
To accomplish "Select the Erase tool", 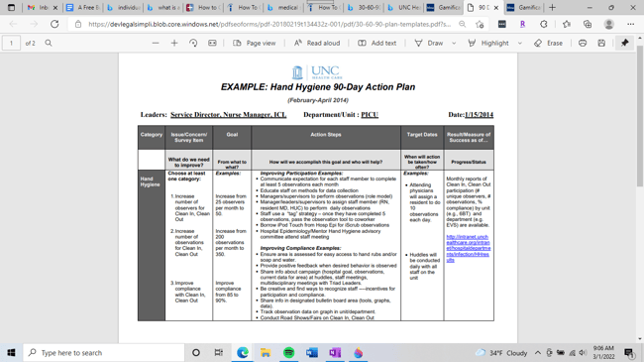I will (x=548, y=43).
